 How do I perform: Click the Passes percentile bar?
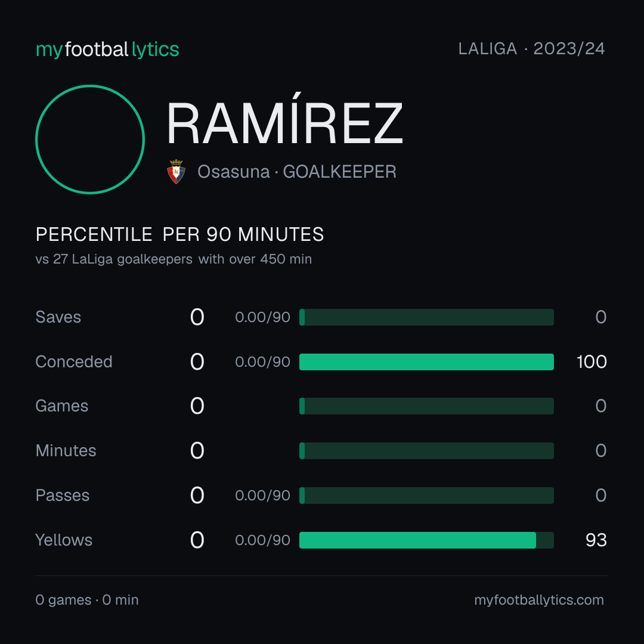pyautogui.click(x=426, y=496)
